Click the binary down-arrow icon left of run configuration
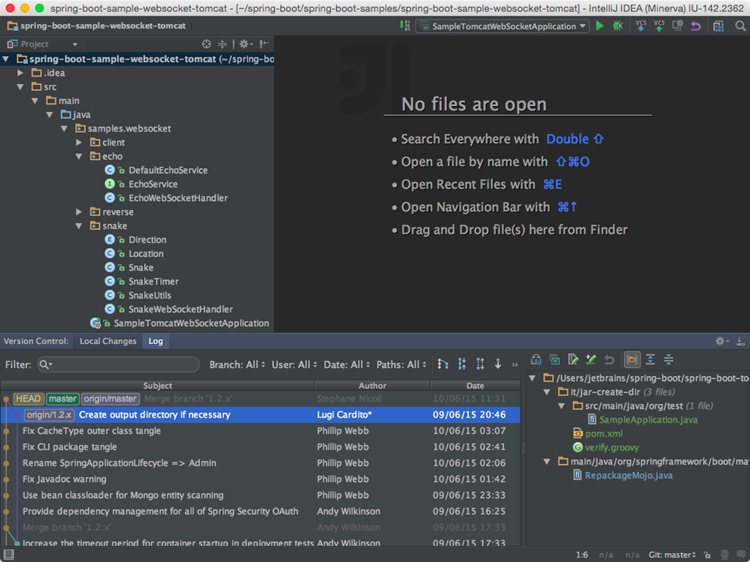750x562 pixels. pyautogui.click(x=405, y=26)
